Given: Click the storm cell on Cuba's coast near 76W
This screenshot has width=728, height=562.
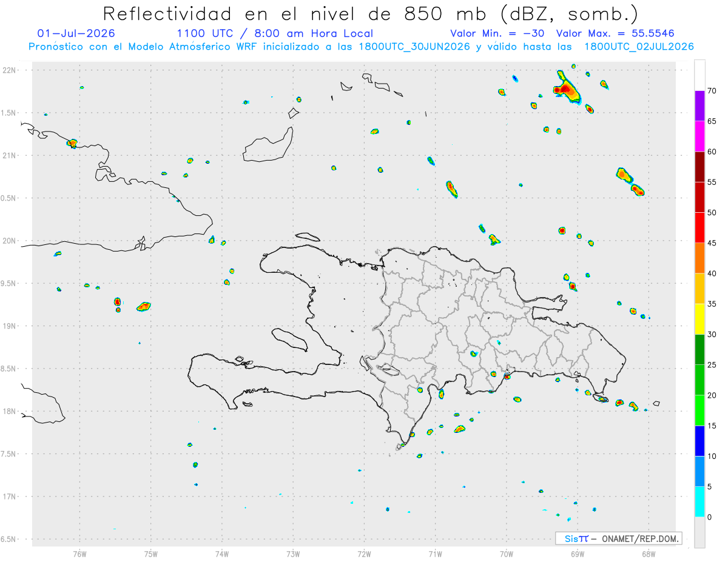Looking at the screenshot, I should pyautogui.click(x=72, y=144).
